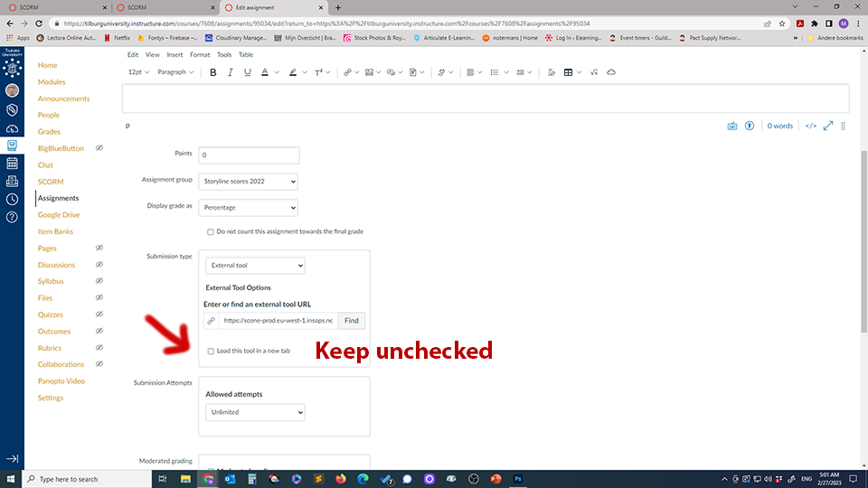Open Canvas Help in global navigation
This screenshot has height=488, width=868.
[x=12, y=217]
